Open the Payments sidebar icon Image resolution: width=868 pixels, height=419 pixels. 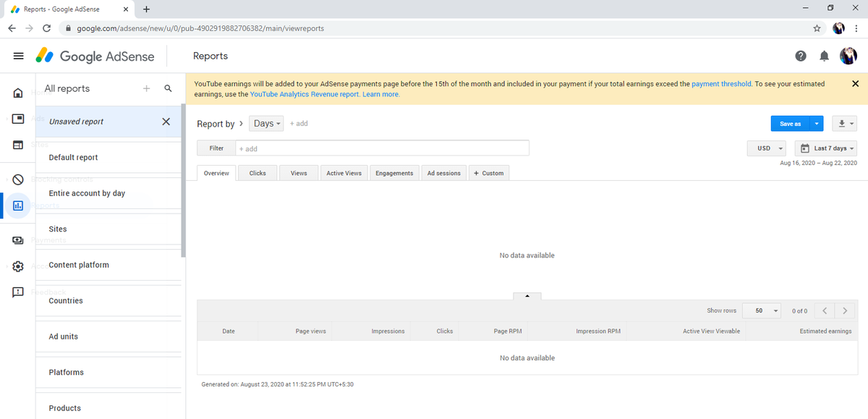[x=18, y=240]
